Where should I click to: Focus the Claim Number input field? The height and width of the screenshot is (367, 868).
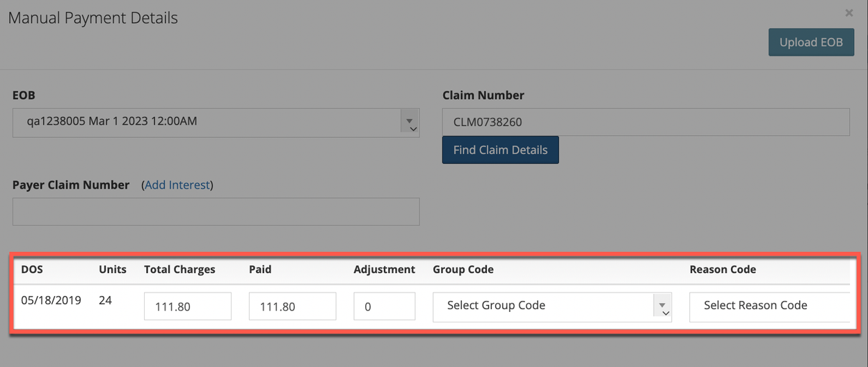click(645, 122)
